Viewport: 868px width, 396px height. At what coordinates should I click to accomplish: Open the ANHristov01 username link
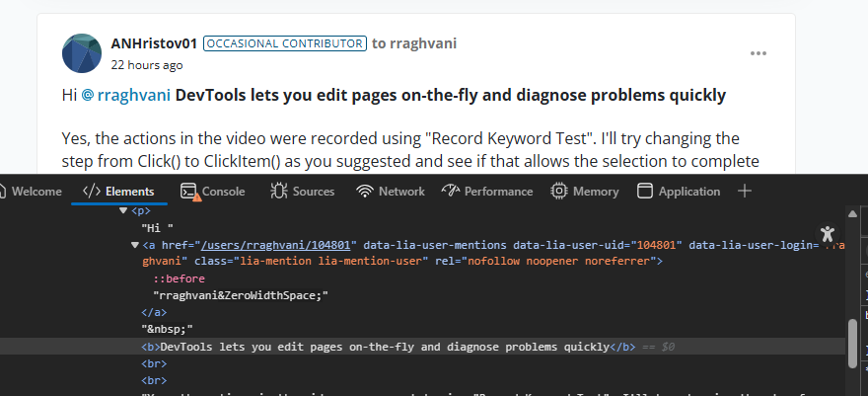pos(154,43)
